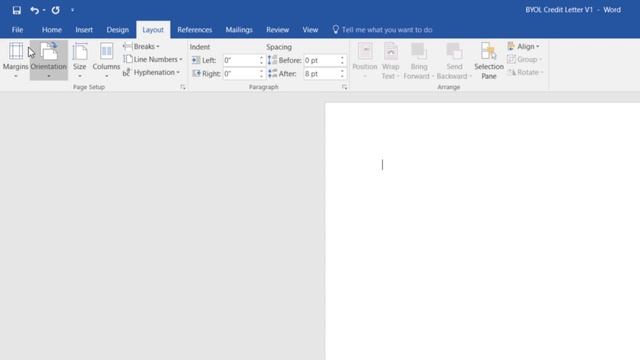Click the Indent Left field
This screenshot has height=360, width=640.
tap(241, 60)
